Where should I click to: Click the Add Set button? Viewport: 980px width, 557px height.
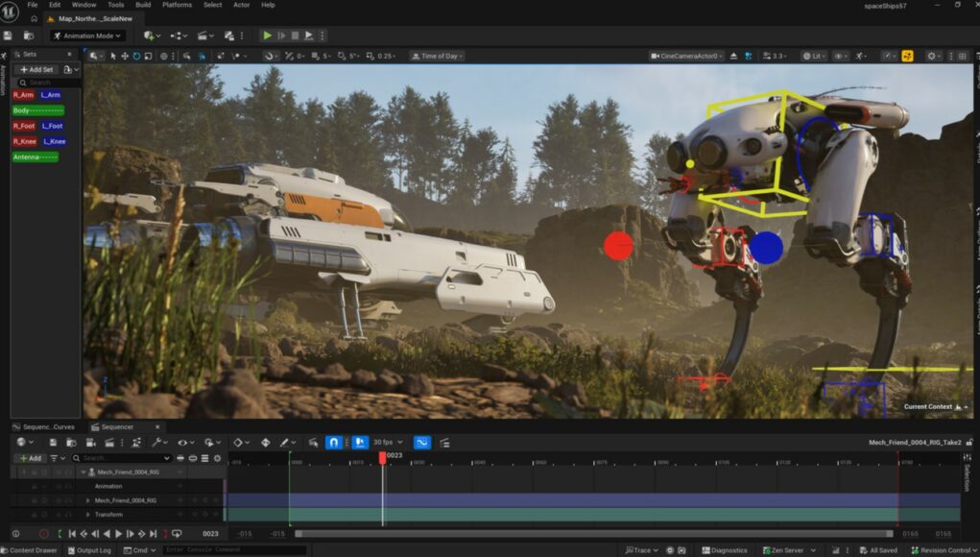click(x=36, y=69)
